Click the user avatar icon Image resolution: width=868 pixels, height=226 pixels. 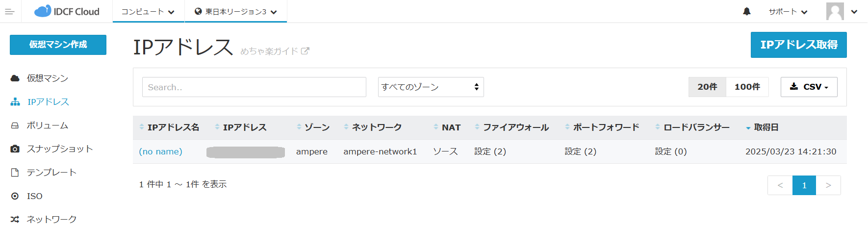click(x=835, y=12)
